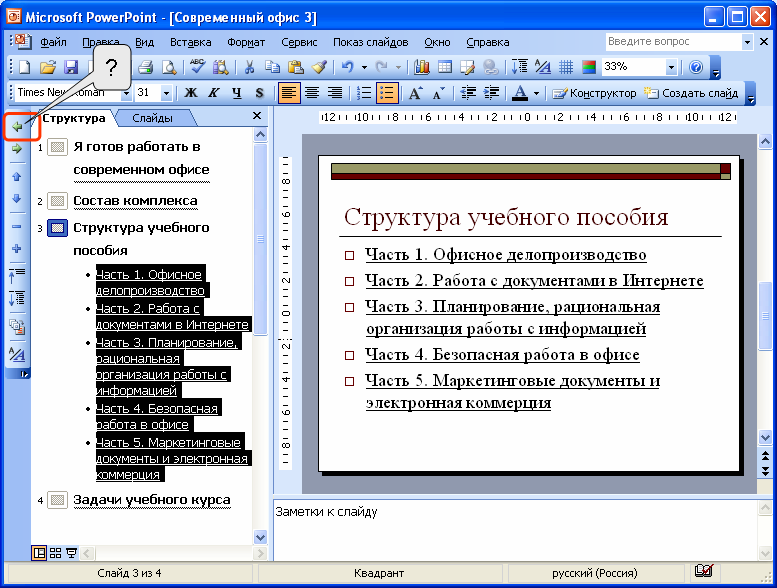Image resolution: width=777 pixels, height=588 pixels.
Task: Open the Формат menu
Action: 246,42
